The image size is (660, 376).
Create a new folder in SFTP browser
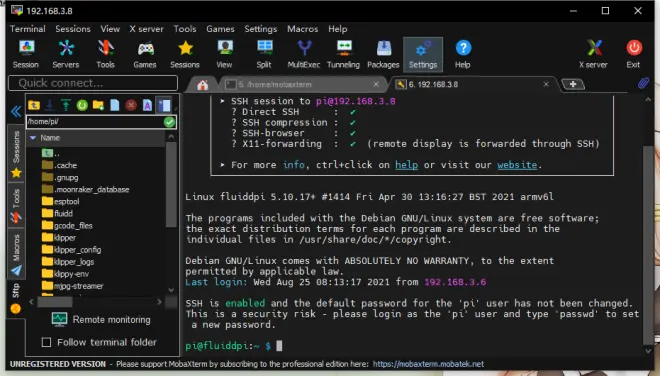[98, 105]
